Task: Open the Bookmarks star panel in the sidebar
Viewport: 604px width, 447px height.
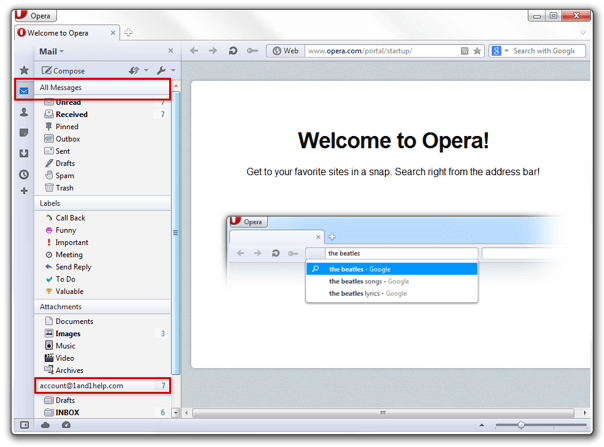Action: click(24, 70)
